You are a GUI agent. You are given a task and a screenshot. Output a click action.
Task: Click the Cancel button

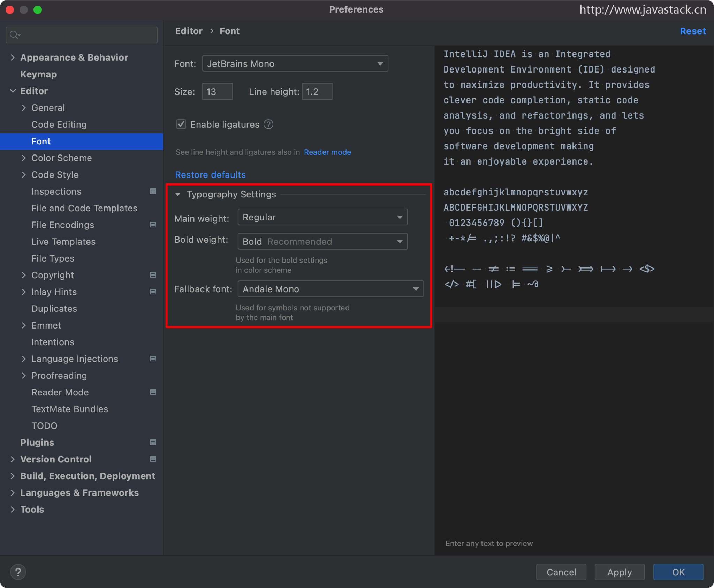tap(561, 572)
